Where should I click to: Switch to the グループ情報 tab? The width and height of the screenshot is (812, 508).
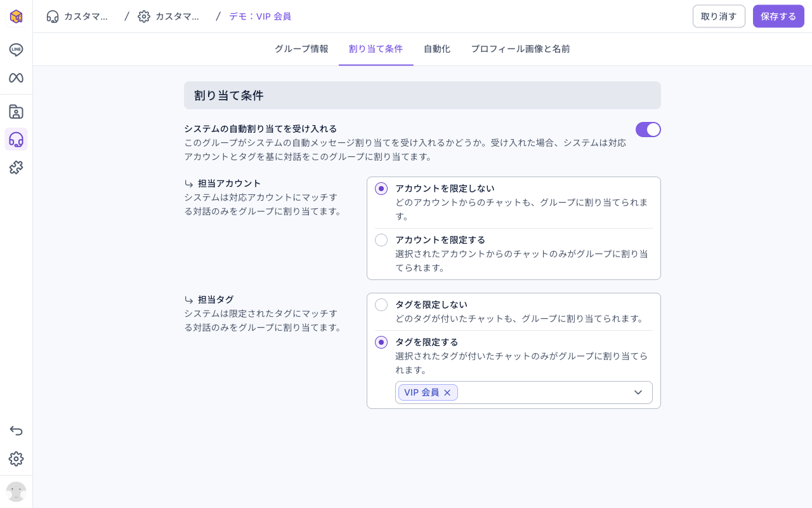click(301, 49)
